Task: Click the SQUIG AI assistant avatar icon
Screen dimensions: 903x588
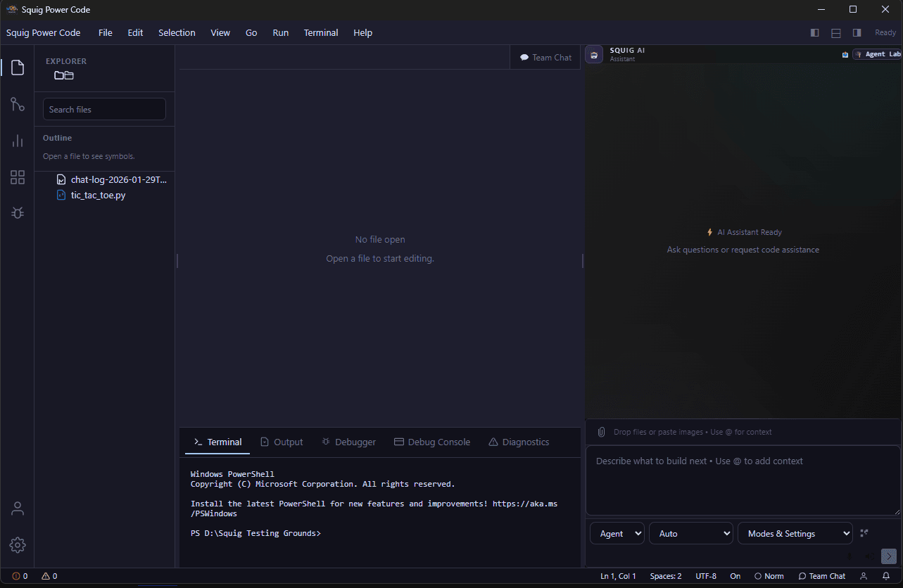Action: tap(593, 53)
